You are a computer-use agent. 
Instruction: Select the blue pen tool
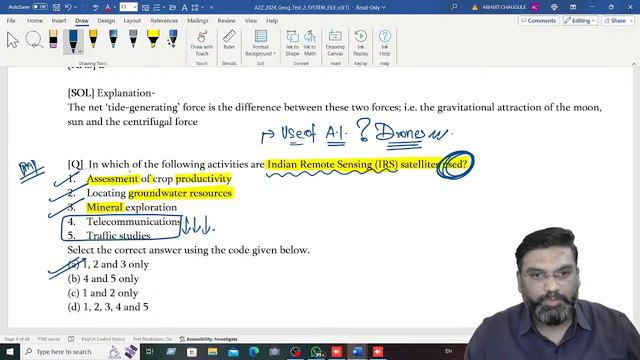tap(73, 41)
